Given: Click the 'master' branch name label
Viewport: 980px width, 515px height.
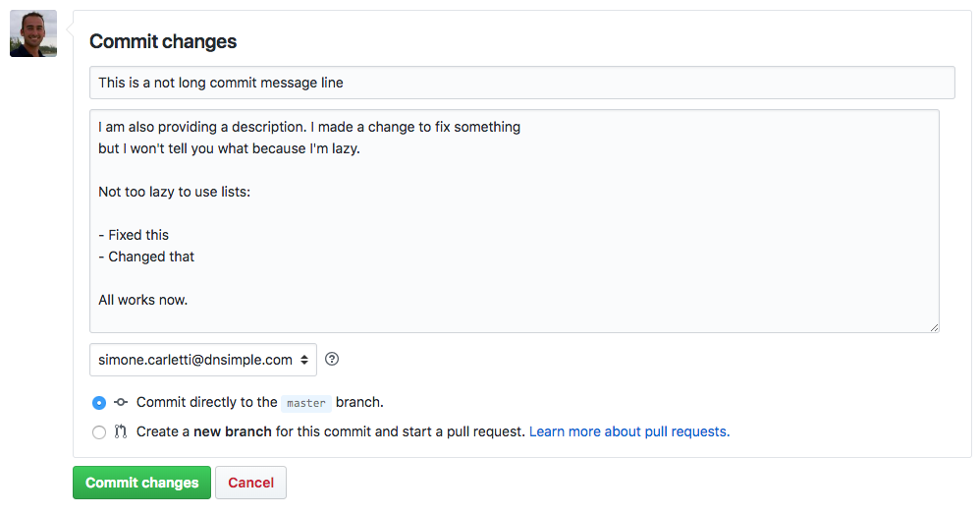Looking at the screenshot, I should coord(306,403).
